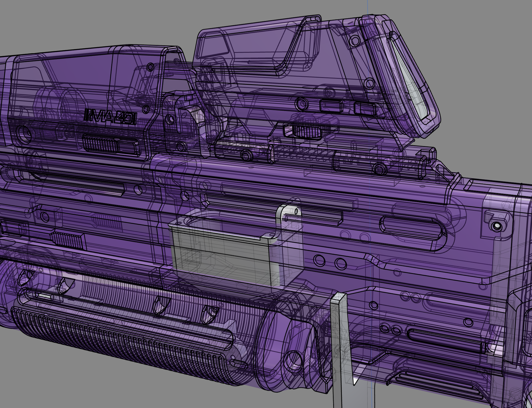Click the knurled adjustment knob under the scope
The width and height of the screenshot is (532, 408).
(x=306, y=132)
